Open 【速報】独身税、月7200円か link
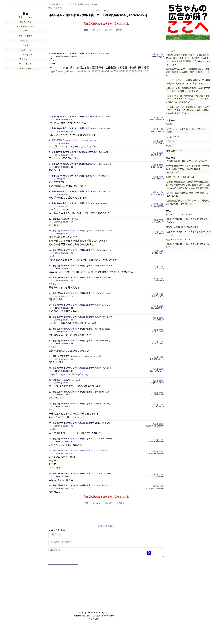The width and height of the screenshot is (211, 644). tap(186, 161)
